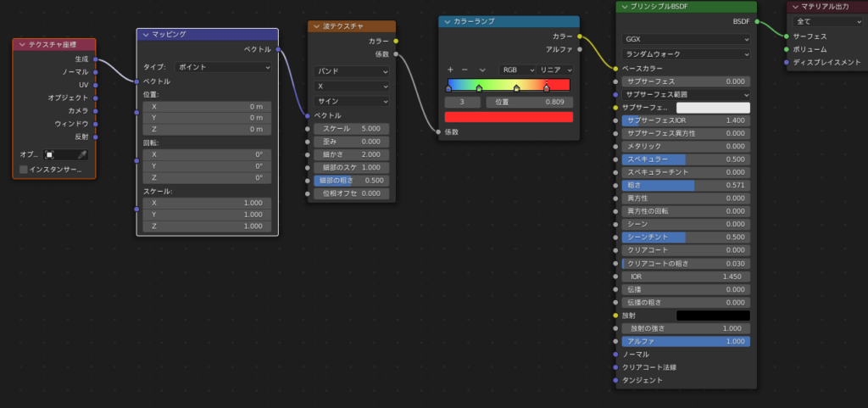Click the 生成 output socket on テクスチャ座標

[96, 59]
